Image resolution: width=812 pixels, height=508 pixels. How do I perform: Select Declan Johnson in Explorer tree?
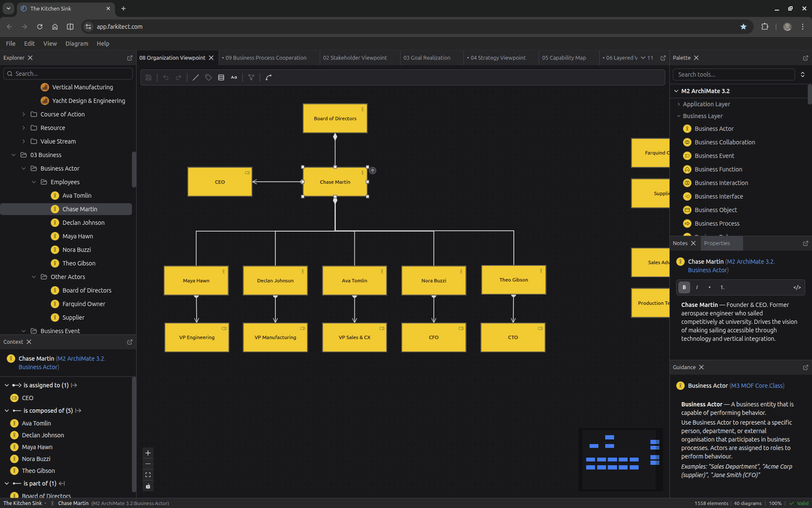coord(83,223)
